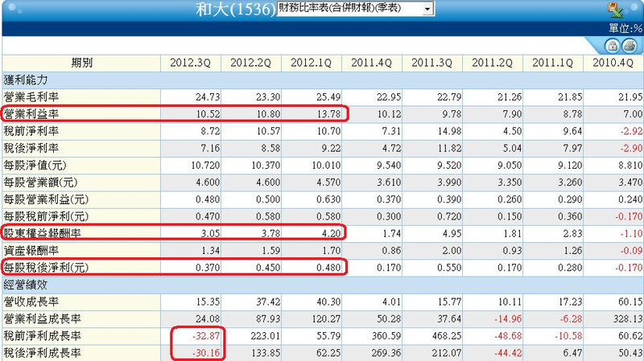Click the -48.68 value in 2011.2Q
Screen dimensions: 644x361
(508, 336)
